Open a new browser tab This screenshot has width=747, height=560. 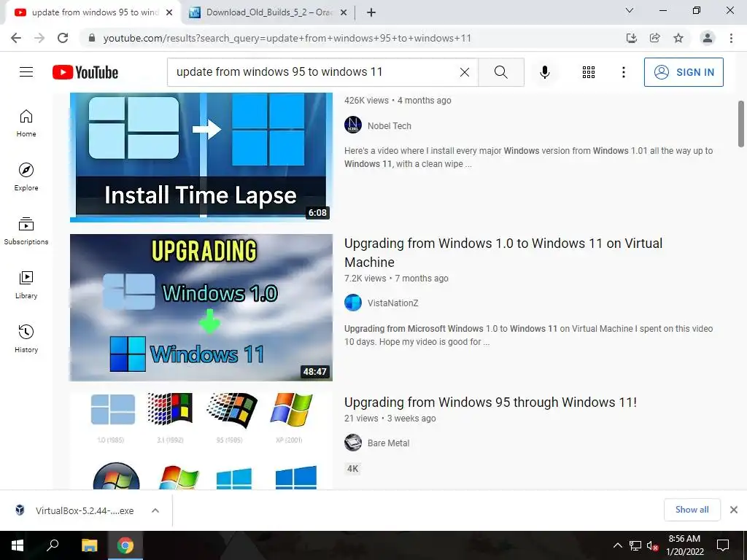(x=371, y=12)
